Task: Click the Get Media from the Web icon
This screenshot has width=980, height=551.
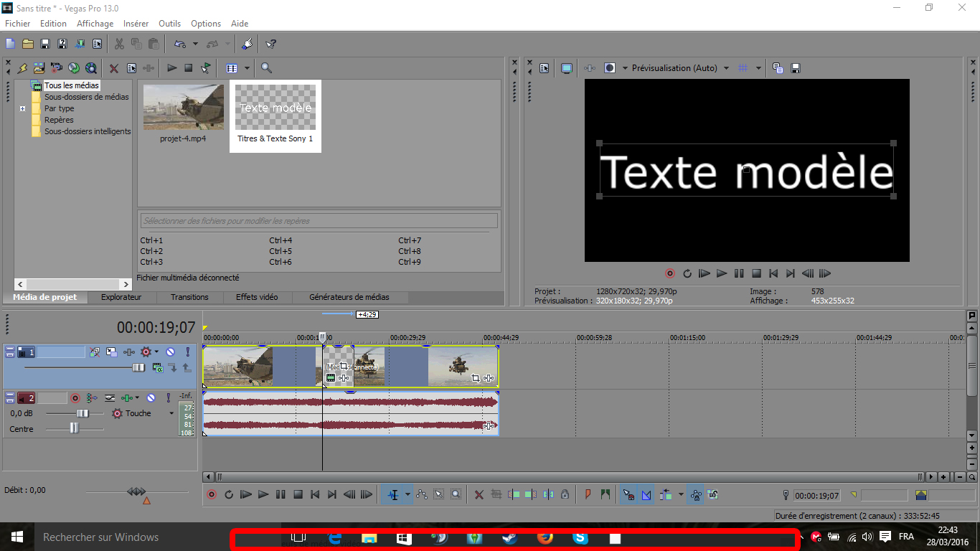Action: (91, 68)
